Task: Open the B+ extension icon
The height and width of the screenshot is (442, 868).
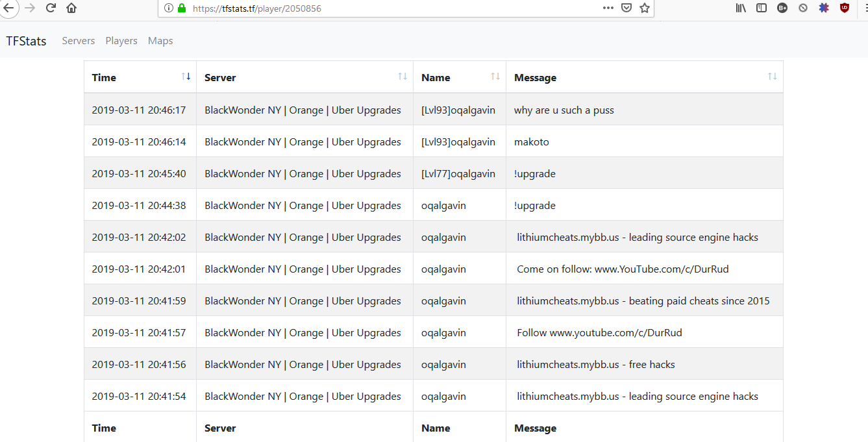Action: click(782, 8)
